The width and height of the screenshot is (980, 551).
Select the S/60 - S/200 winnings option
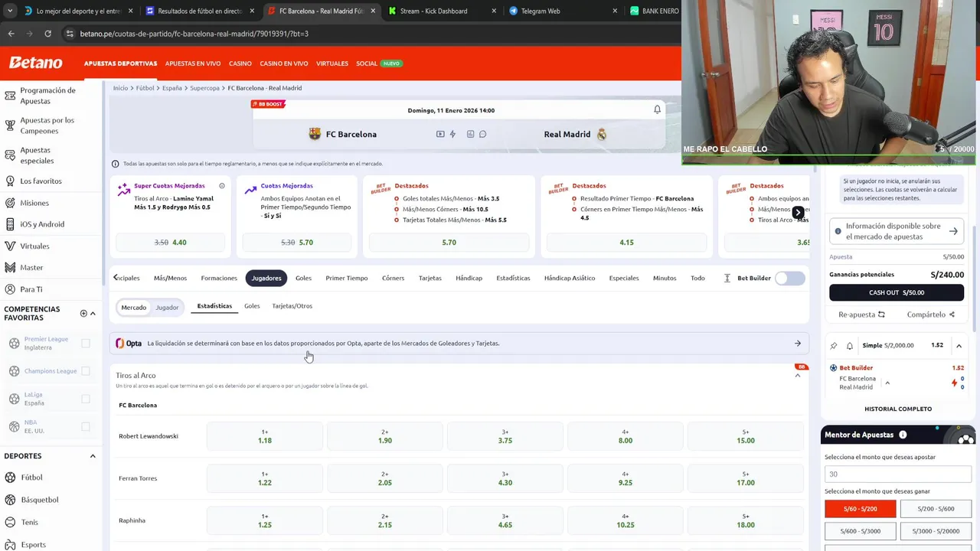[860, 509]
